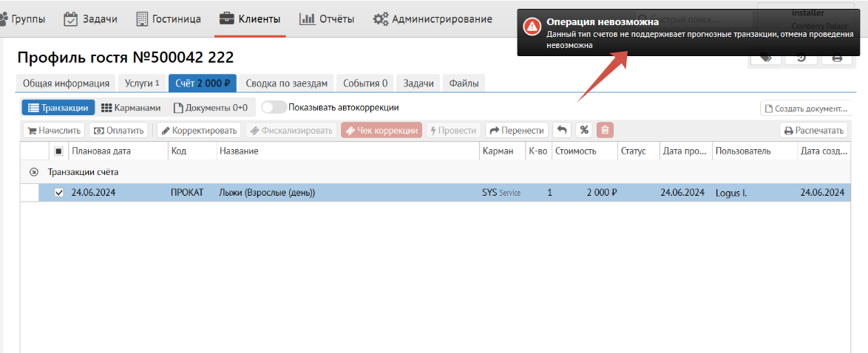Click the Гостиница building icon
The height and width of the screenshot is (353, 868).
(142, 18)
